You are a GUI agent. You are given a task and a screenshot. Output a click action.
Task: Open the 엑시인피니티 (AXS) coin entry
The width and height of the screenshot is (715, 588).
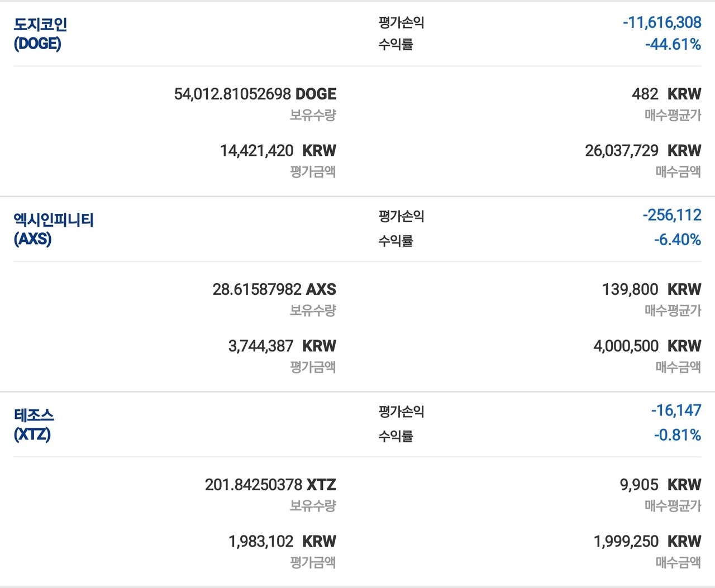pos(53,229)
